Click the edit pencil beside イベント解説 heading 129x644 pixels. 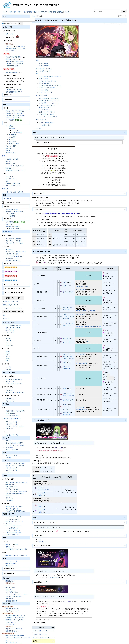44,193
